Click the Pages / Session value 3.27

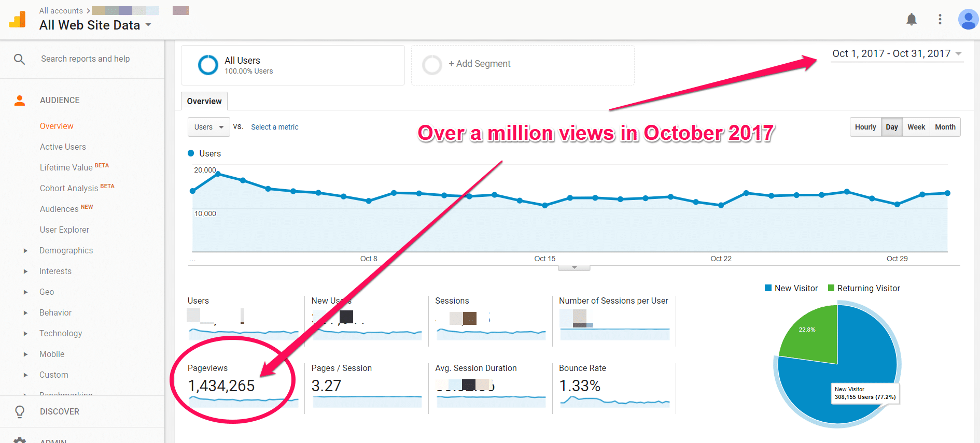(x=327, y=386)
